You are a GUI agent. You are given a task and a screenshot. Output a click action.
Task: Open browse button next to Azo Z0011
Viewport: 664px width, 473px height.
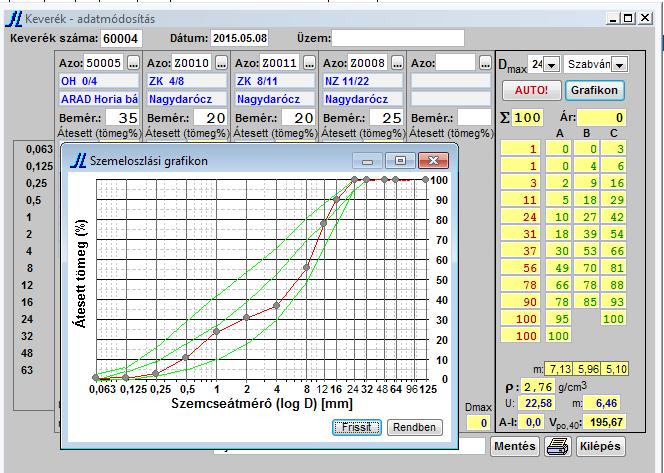(x=310, y=63)
